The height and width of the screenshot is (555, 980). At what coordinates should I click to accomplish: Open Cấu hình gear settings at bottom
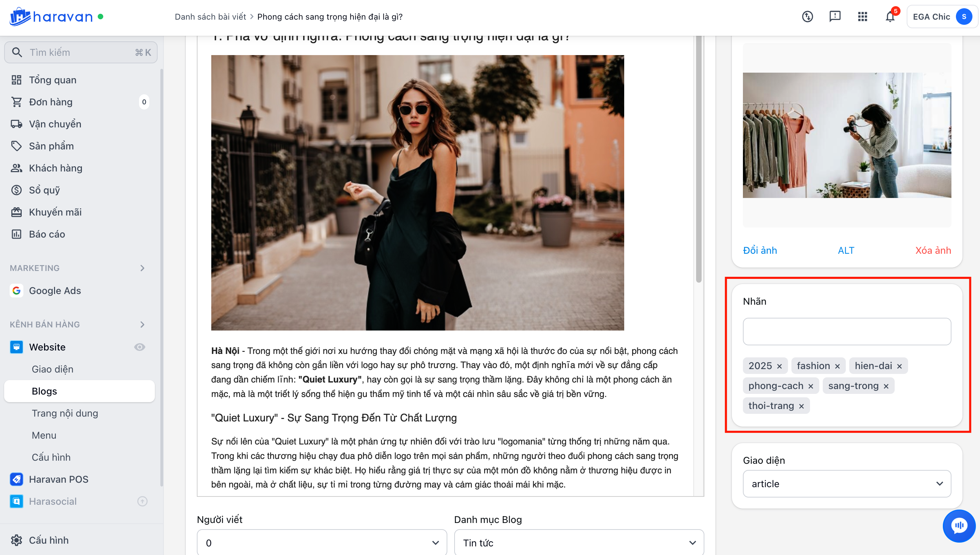(x=17, y=540)
